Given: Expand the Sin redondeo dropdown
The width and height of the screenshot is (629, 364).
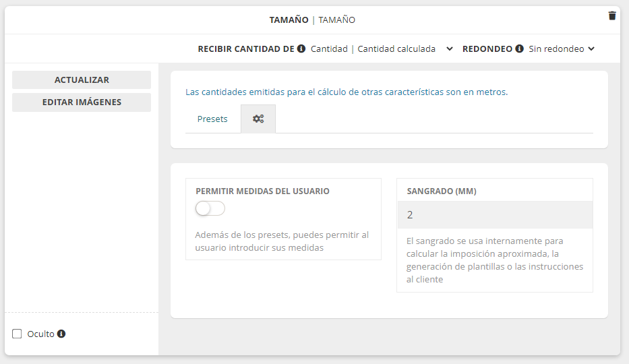Looking at the screenshot, I should point(561,49).
